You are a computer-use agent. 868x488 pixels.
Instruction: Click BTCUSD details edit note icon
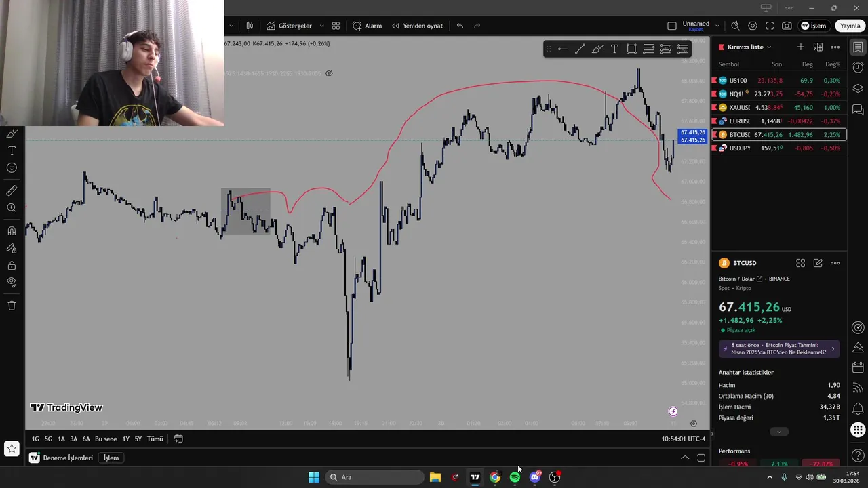818,263
